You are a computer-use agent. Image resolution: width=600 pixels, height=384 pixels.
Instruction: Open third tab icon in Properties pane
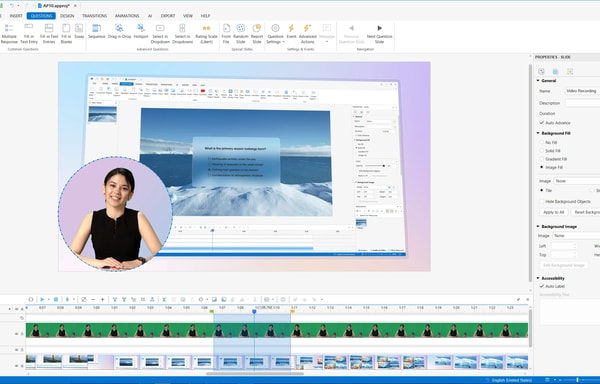point(570,72)
